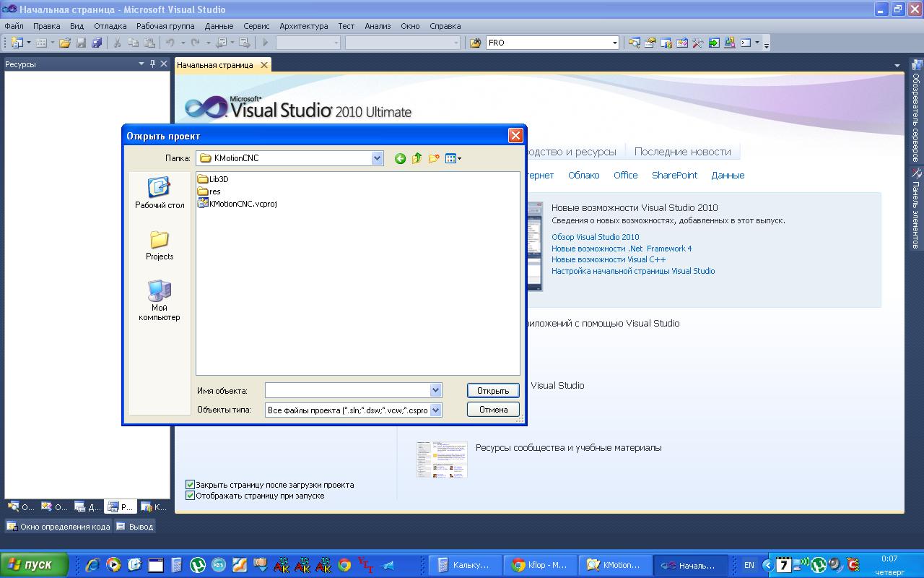924x578 pixels.
Task: Click the Отмена button
Action: point(493,409)
